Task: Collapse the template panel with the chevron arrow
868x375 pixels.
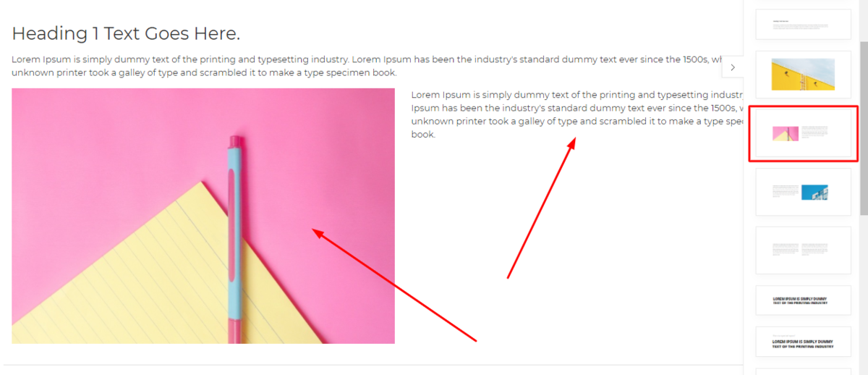Action: click(733, 67)
